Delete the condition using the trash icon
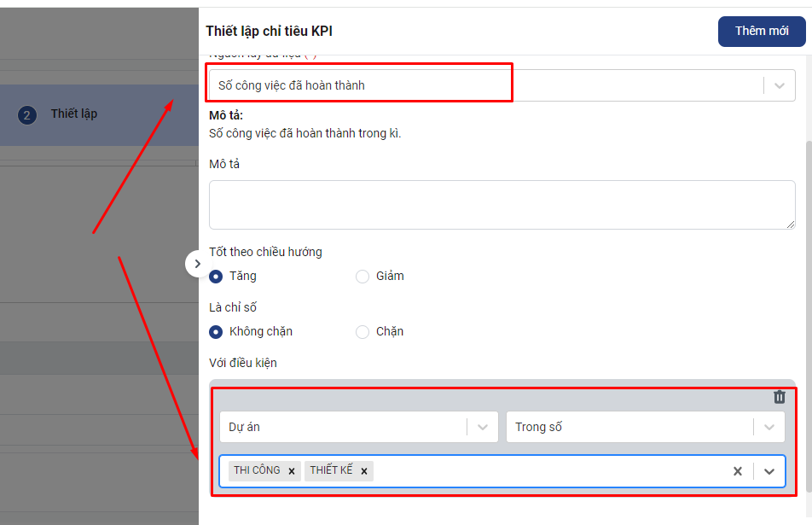812x525 pixels. point(779,397)
